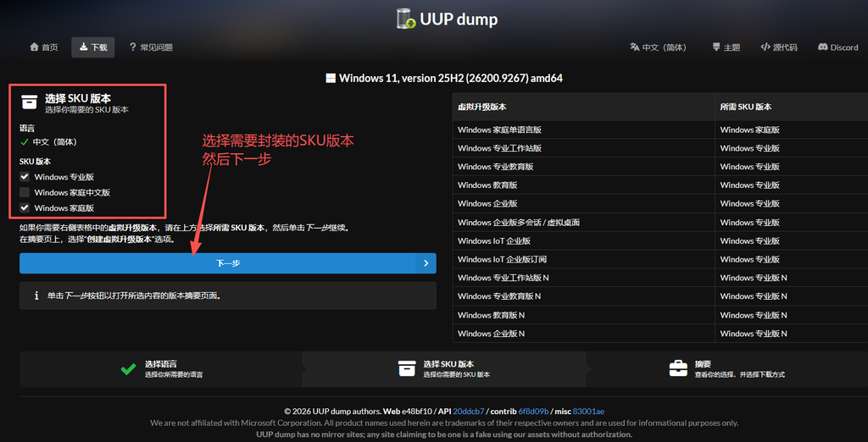Screen dimensions: 868x442
Task: Go to the 选择 SKU 版本 step in progress bar
Action: coord(444,369)
